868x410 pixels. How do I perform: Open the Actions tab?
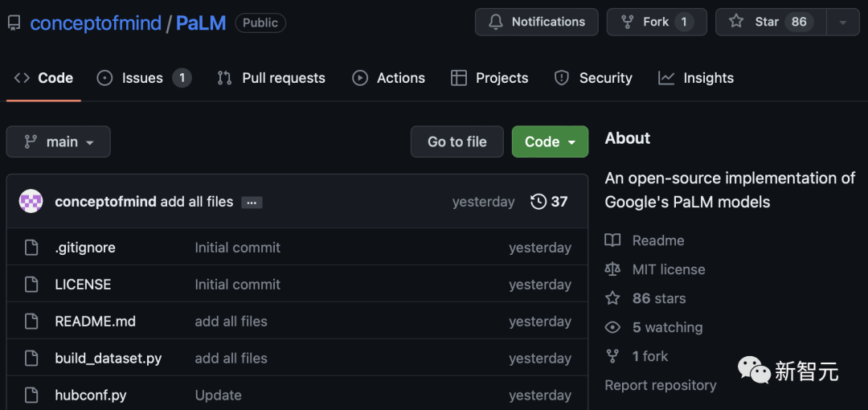[x=389, y=78]
